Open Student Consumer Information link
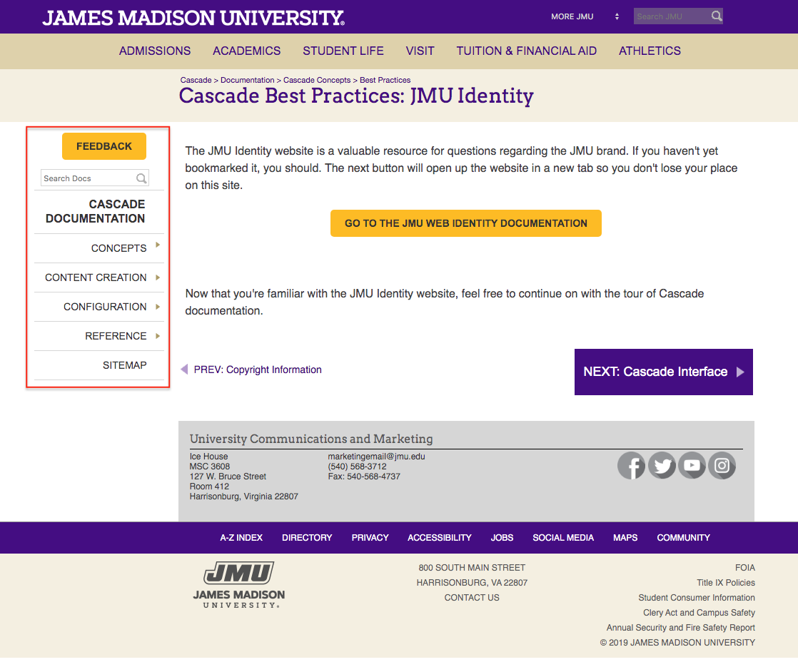Viewport: 798px width, 672px height. [x=696, y=598]
